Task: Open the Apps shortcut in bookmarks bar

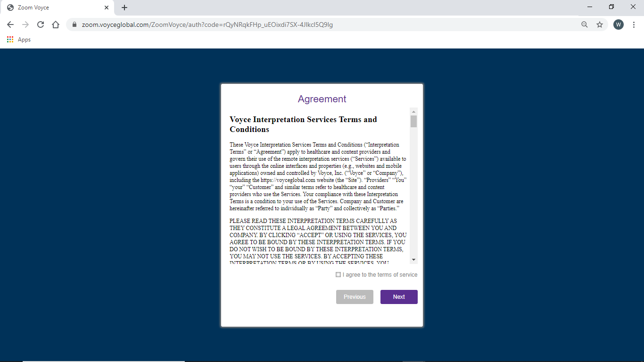Action: point(19,40)
